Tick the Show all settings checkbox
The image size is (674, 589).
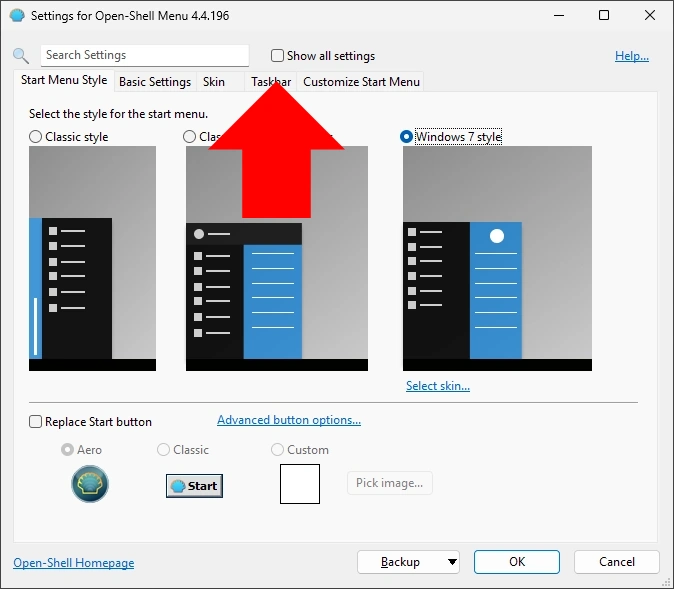277,55
